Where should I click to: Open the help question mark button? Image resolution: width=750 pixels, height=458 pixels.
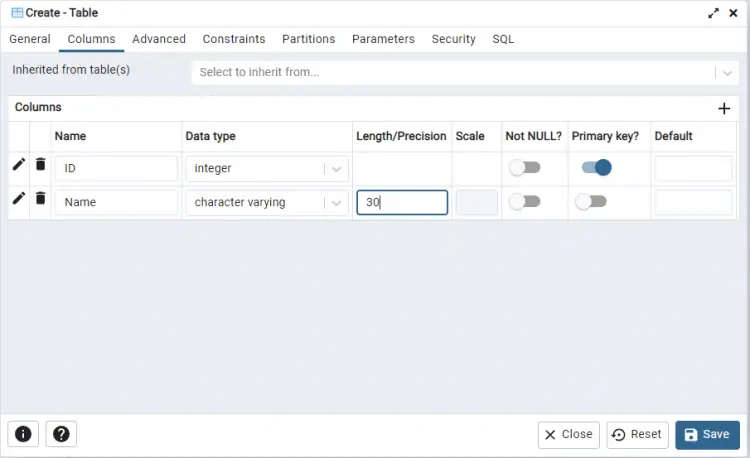[61, 434]
